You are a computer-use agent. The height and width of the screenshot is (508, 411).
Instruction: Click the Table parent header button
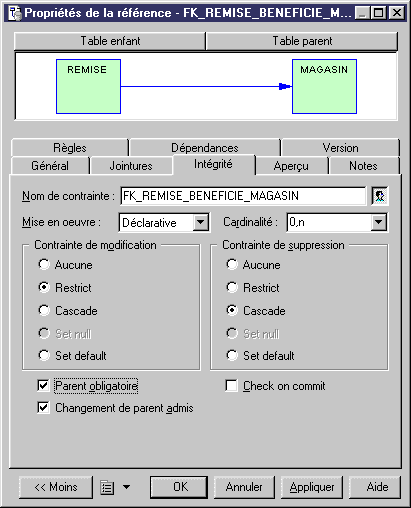(x=302, y=41)
